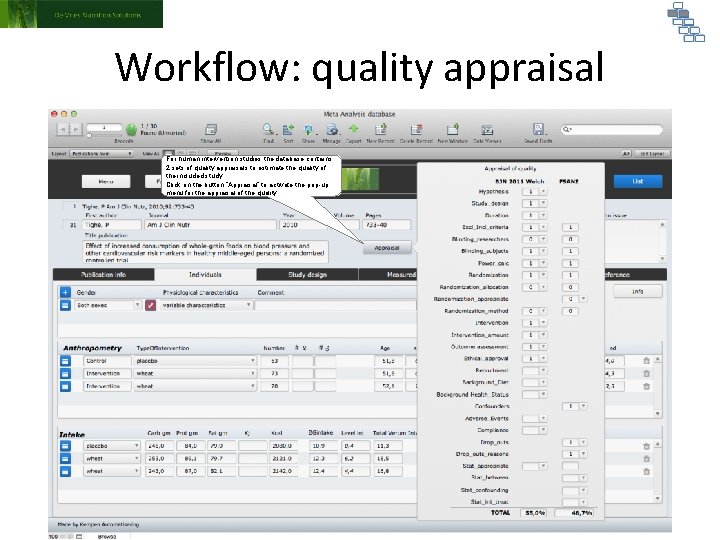This screenshot has width=720, height=540.
Task: Click the Pages field '733-40'
Action: [x=386, y=225]
